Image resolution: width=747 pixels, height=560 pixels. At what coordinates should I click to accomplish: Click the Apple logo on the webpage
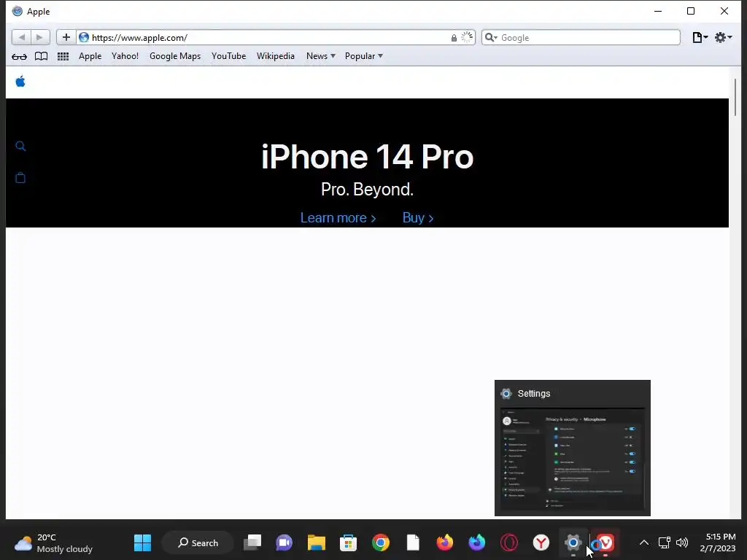(x=20, y=82)
